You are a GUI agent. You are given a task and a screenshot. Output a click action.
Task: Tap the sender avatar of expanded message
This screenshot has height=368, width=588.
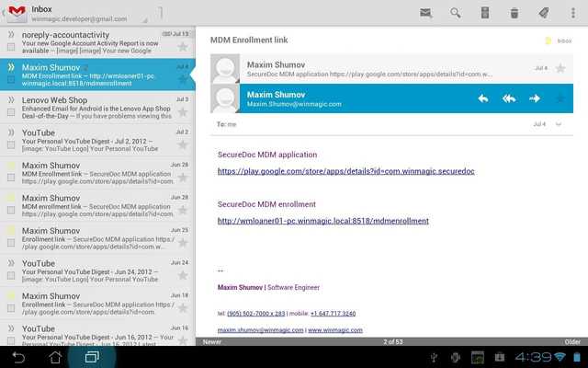pos(225,98)
